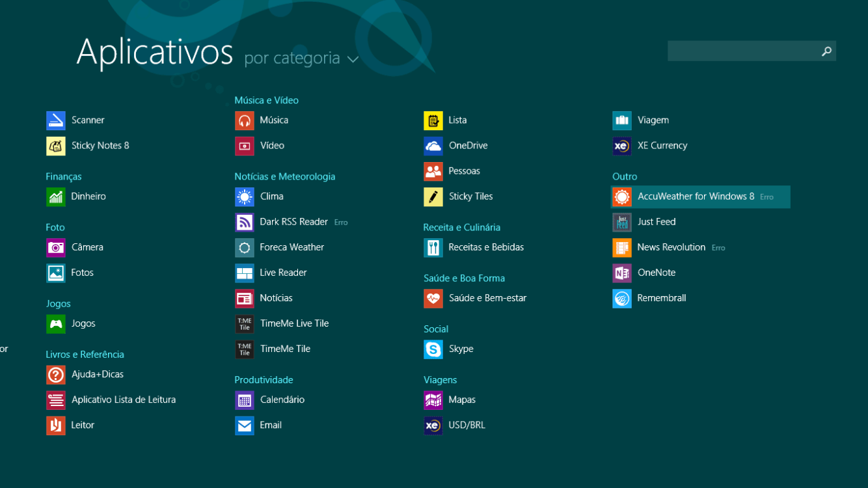Screen dimensions: 868x488
Task: Select the Finanças category header
Action: (64, 176)
